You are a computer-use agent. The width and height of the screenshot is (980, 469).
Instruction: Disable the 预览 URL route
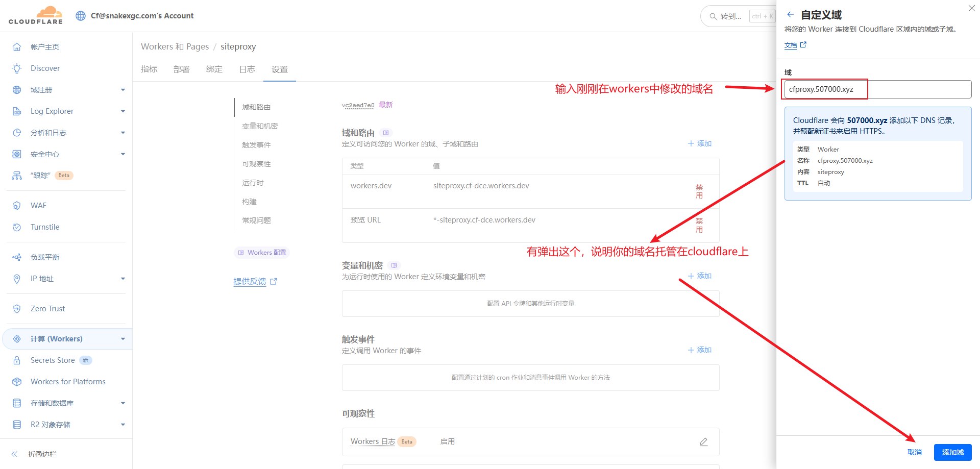click(x=699, y=225)
